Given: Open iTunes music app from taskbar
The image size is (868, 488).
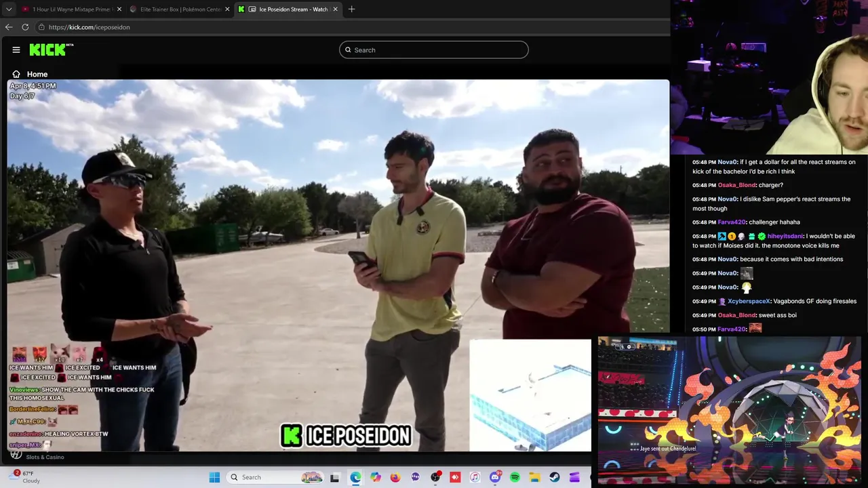Looking at the screenshot, I should [x=475, y=477].
